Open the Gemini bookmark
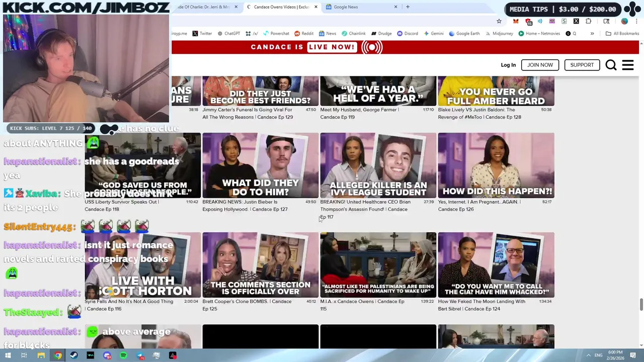 pyautogui.click(x=433, y=34)
